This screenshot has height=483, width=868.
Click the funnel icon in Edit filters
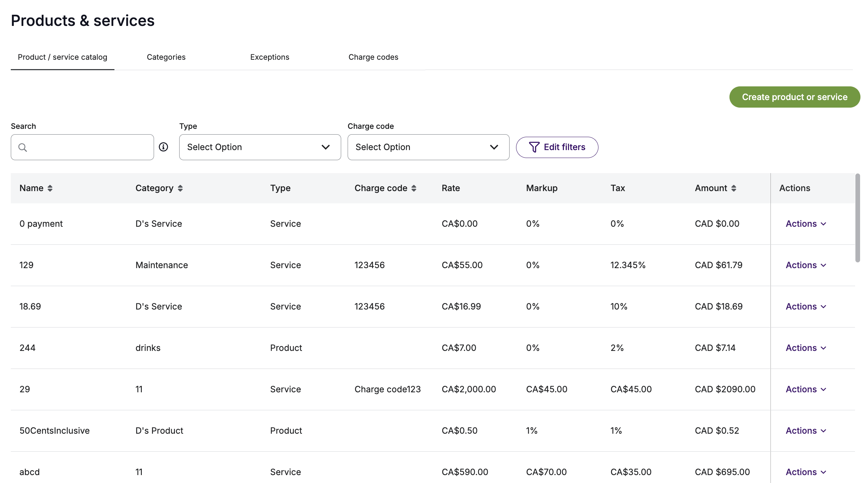point(534,147)
